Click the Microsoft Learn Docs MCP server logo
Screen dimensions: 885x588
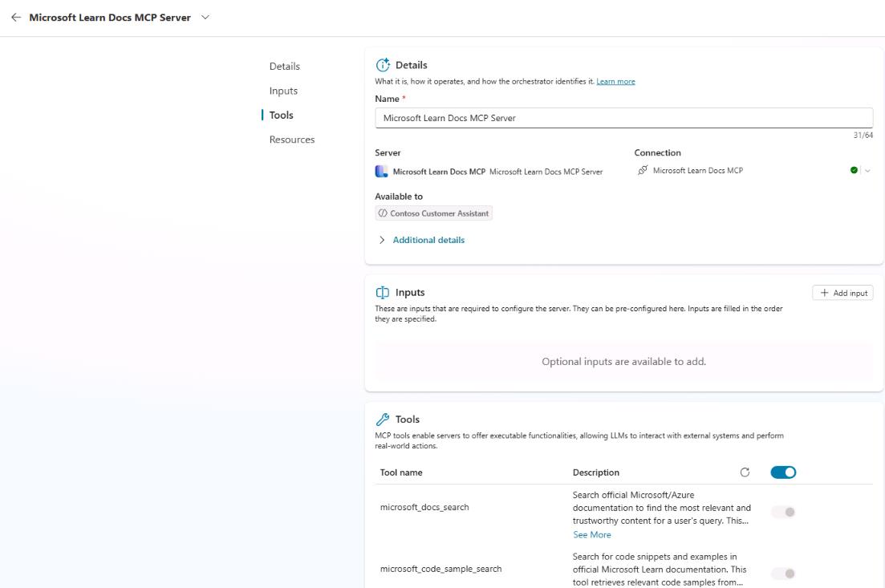381,171
